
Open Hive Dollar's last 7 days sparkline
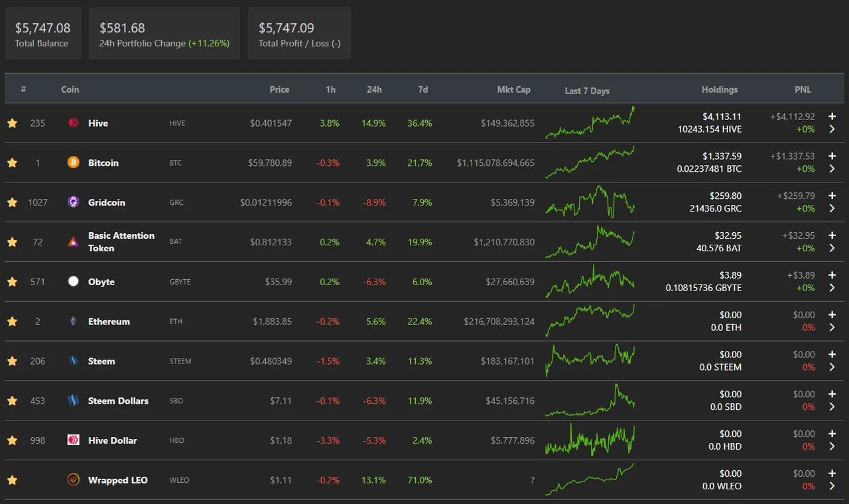click(x=590, y=440)
